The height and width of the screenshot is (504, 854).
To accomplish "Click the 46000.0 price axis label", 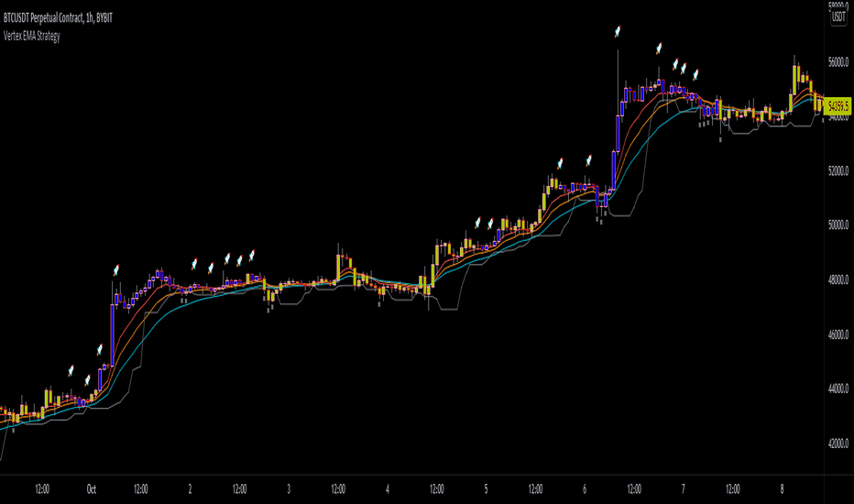I will (x=838, y=334).
